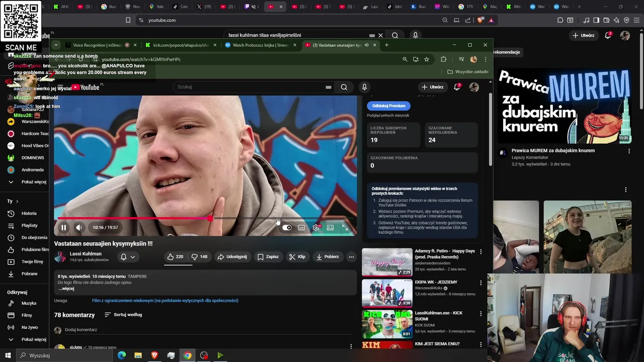
Task: Go to the YouTube home logo in the front window
Action: coord(86,87)
